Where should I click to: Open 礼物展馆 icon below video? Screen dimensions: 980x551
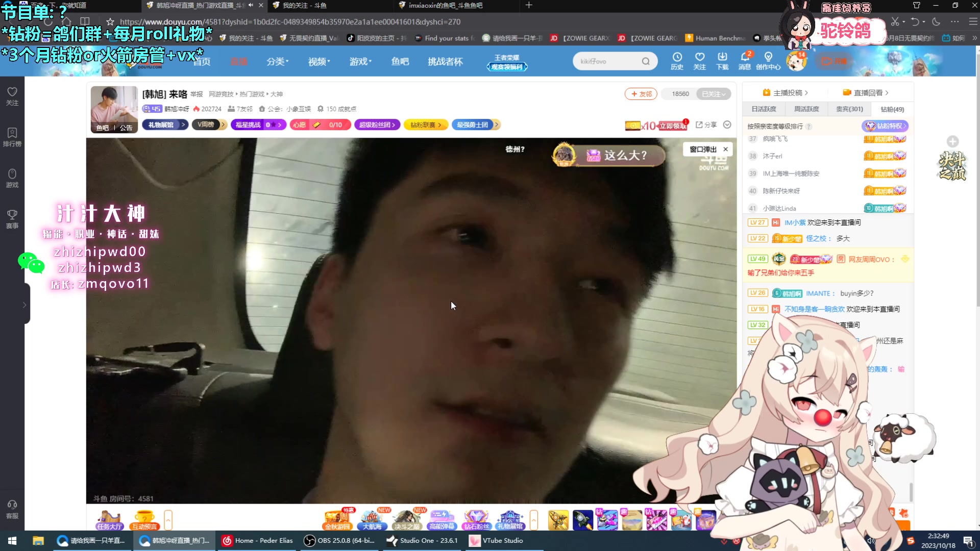pos(510,520)
